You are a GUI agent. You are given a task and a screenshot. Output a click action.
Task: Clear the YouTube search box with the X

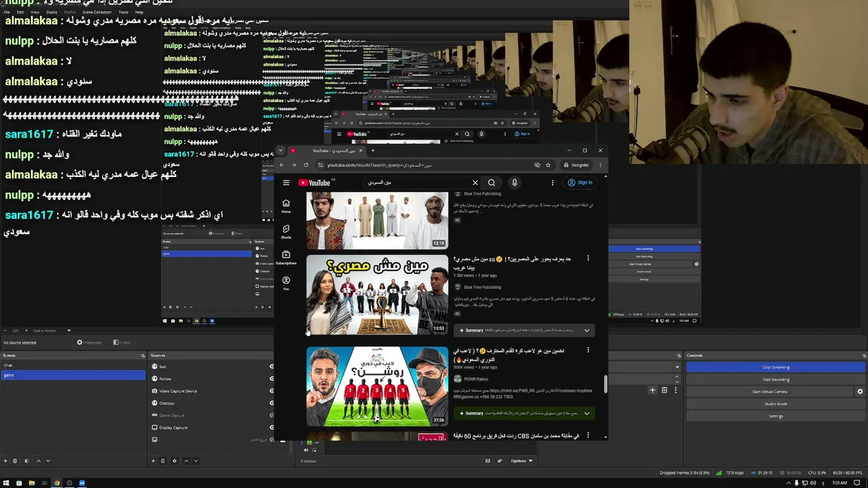[475, 182]
